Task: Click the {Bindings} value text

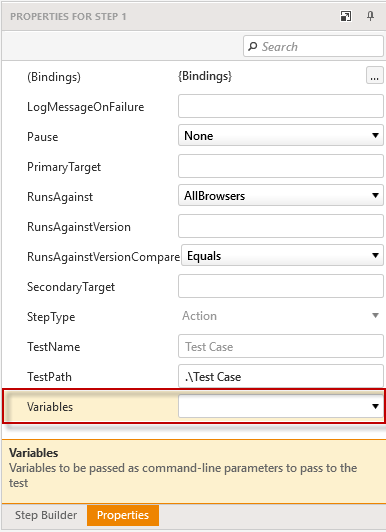Action: coord(205,76)
